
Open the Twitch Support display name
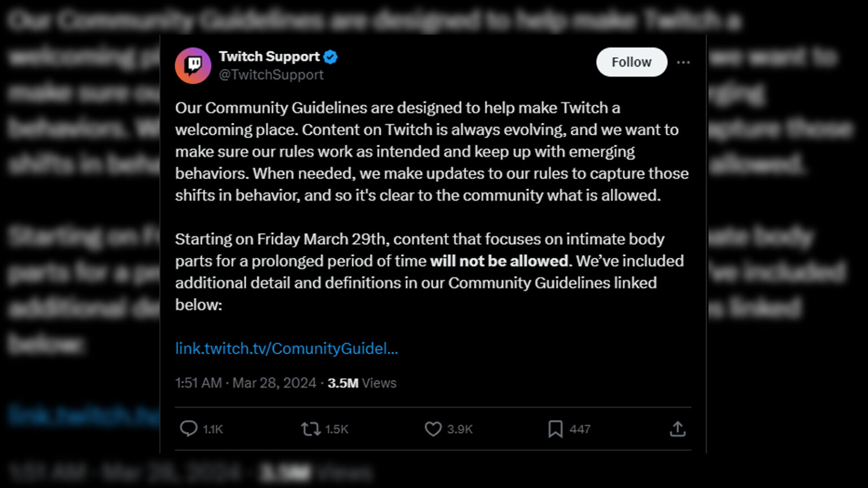pyautogui.click(x=270, y=56)
